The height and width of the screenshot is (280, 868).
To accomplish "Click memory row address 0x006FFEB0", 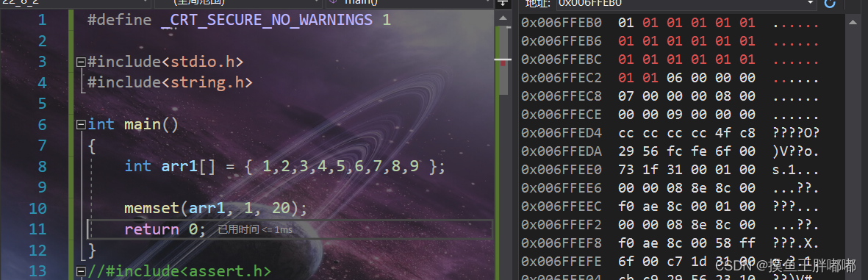I will 562,23.
